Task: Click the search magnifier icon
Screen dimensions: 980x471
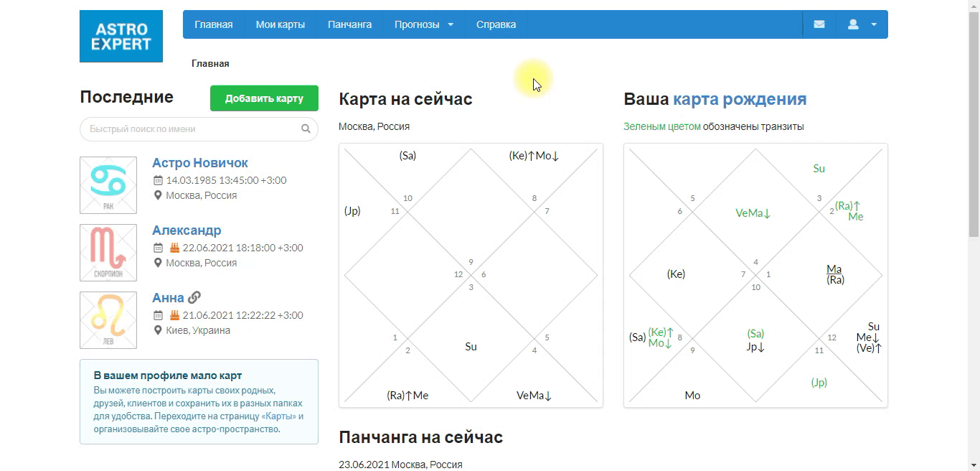Action: pos(306,129)
